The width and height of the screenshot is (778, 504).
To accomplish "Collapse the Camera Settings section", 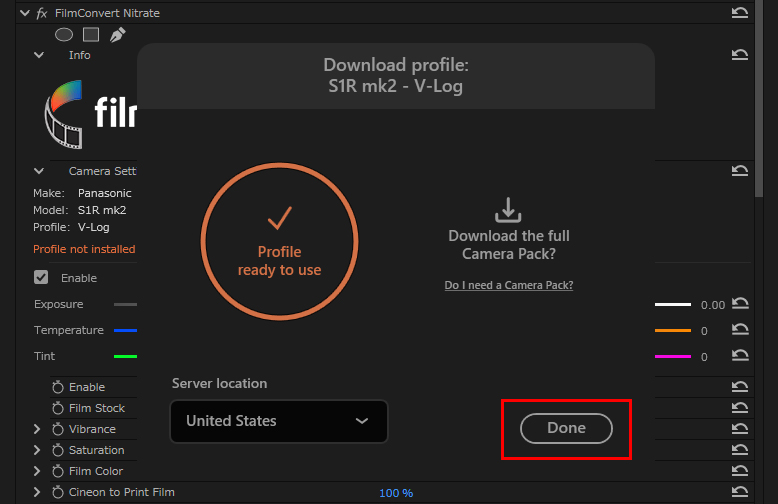I will 39,171.
